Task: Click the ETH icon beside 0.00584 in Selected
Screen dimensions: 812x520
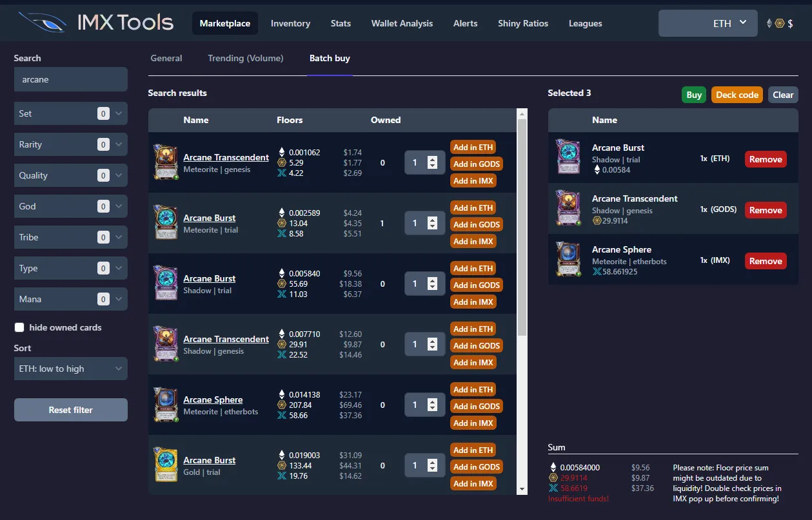Action: click(597, 170)
